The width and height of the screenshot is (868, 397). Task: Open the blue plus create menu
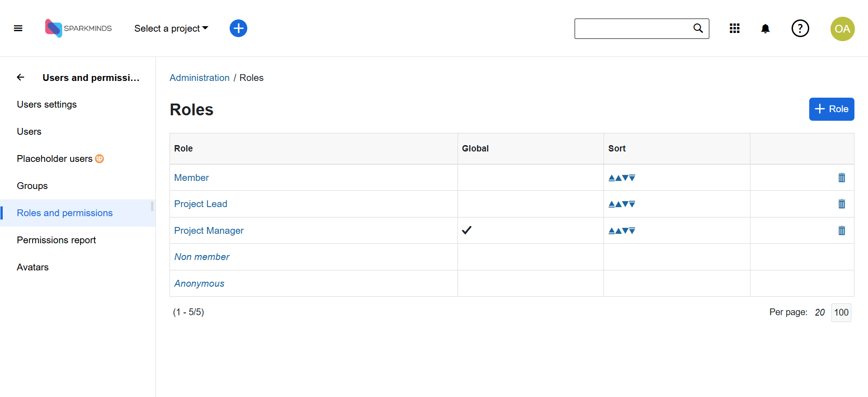coord(238,28)
